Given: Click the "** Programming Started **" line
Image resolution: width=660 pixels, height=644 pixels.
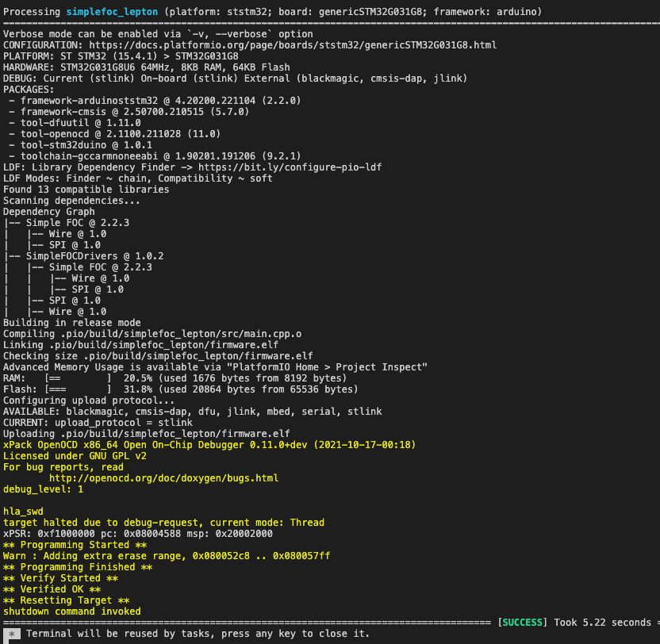Looking at the screenshot, I should click(75, 545).
